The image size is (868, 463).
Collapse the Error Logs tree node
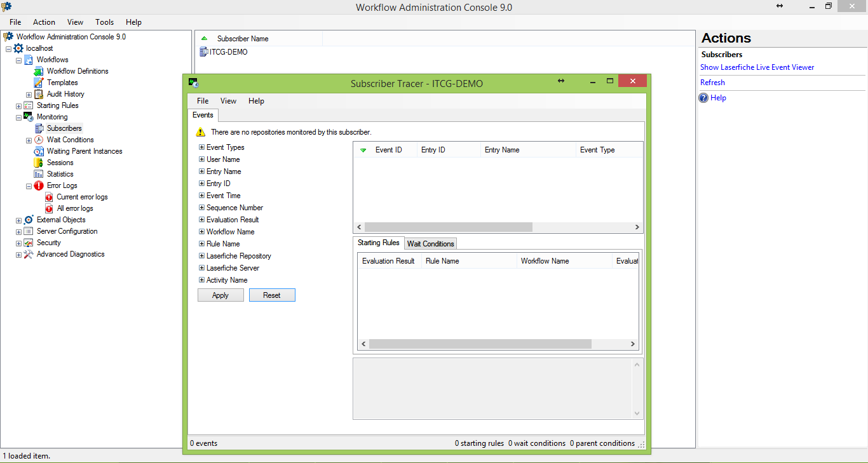29,186
